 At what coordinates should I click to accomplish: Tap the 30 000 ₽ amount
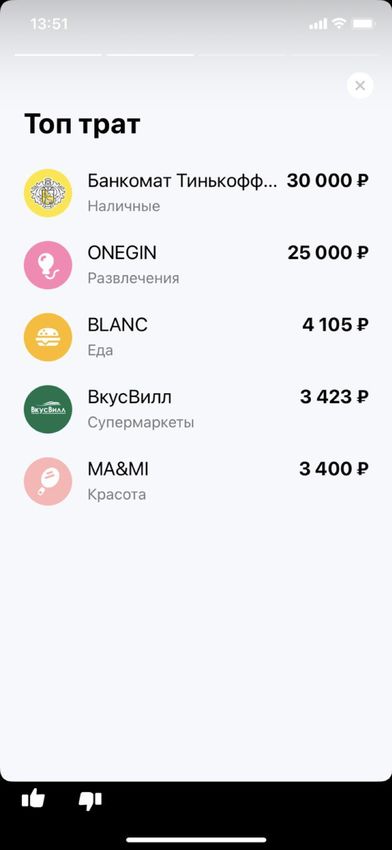328,181
